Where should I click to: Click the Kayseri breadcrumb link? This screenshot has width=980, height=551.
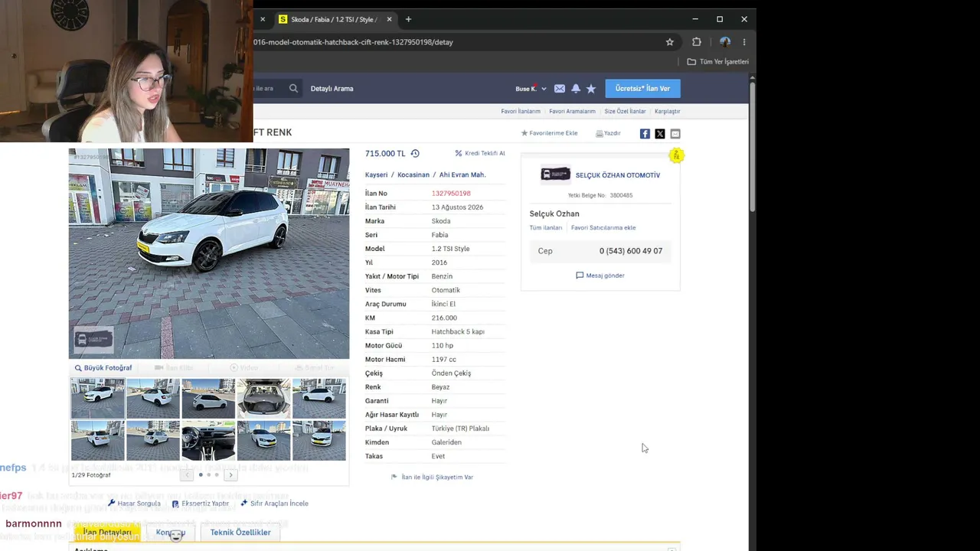coord(376,175)
